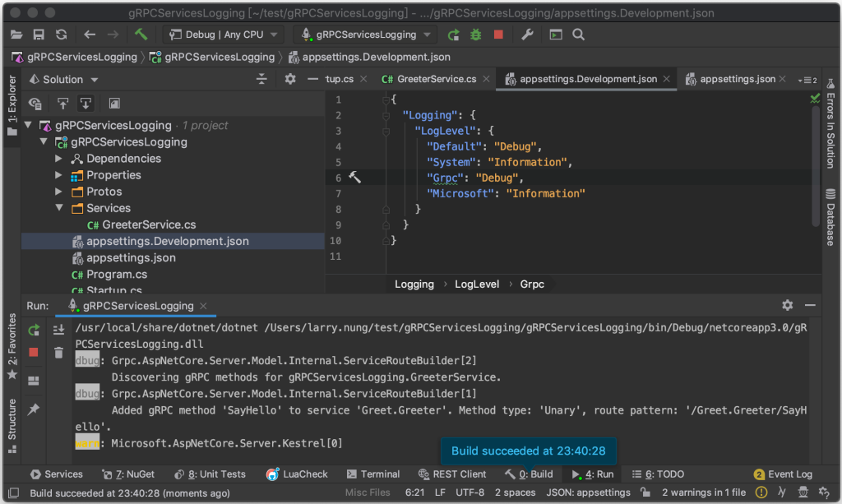
Task: Open the NuGet tool window
Action: pyautogui.click(x=128, y=474)
